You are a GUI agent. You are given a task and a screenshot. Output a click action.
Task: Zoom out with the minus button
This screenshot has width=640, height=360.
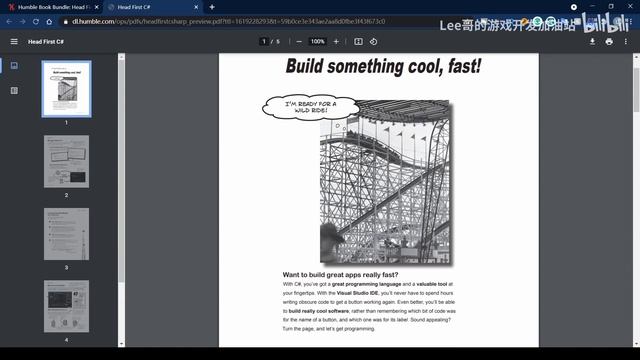click(299, 42)
